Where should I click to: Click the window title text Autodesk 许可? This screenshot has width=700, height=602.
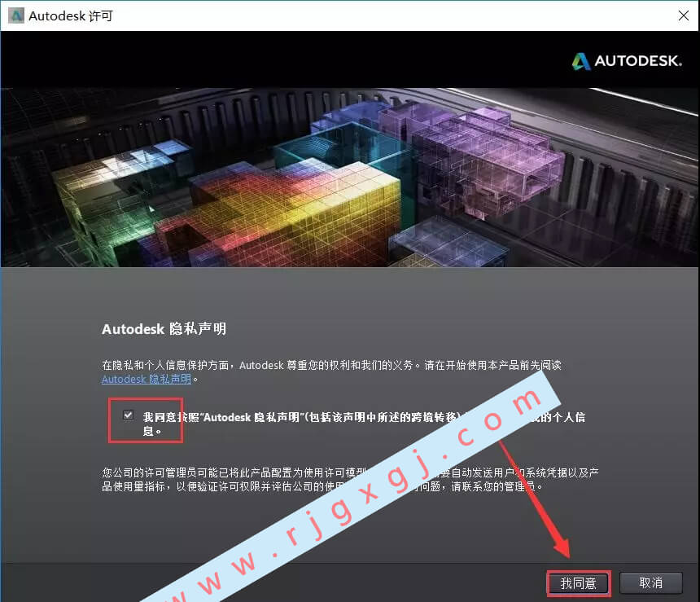point(71,16)
